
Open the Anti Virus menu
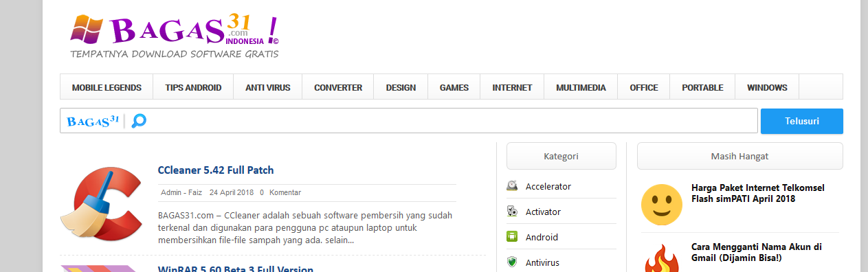point(268,87)
